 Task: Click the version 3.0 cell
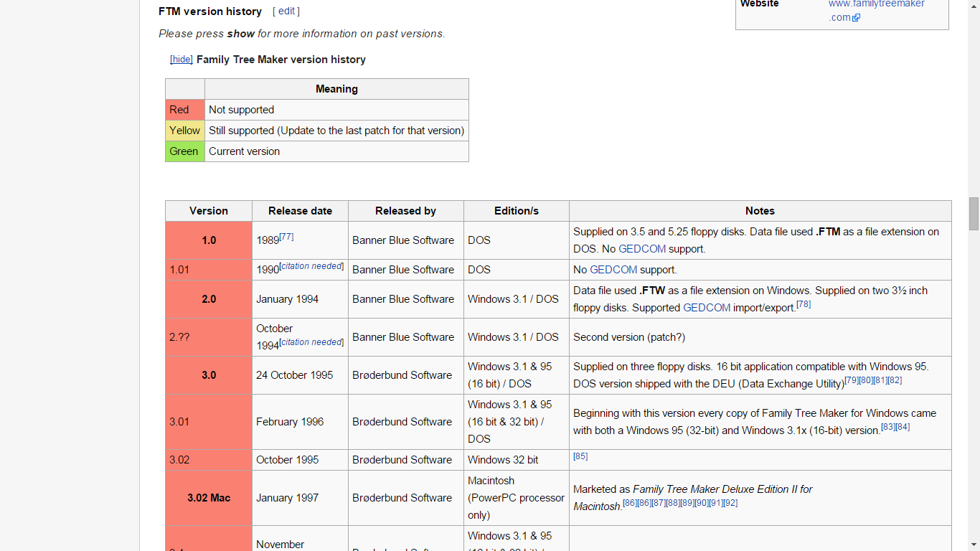(209, 375)
